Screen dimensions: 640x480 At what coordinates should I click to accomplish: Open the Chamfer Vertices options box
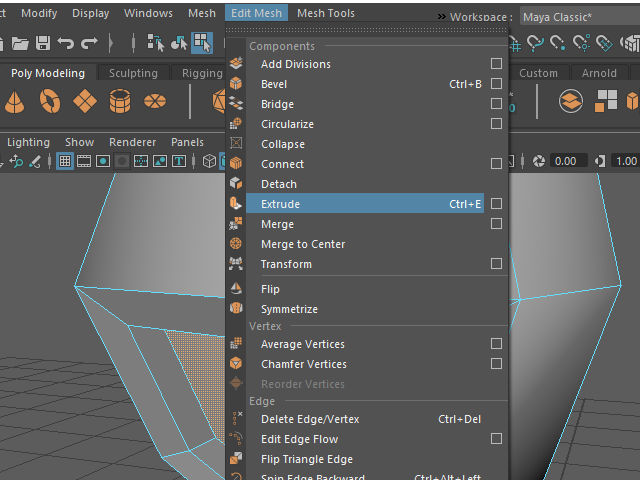click(496, 364)
